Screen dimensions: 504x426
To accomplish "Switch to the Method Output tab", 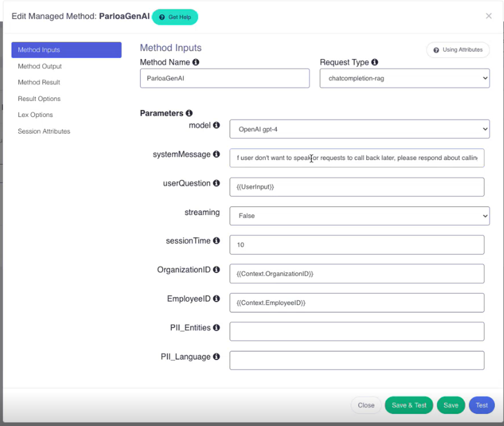I will point(40,66).
